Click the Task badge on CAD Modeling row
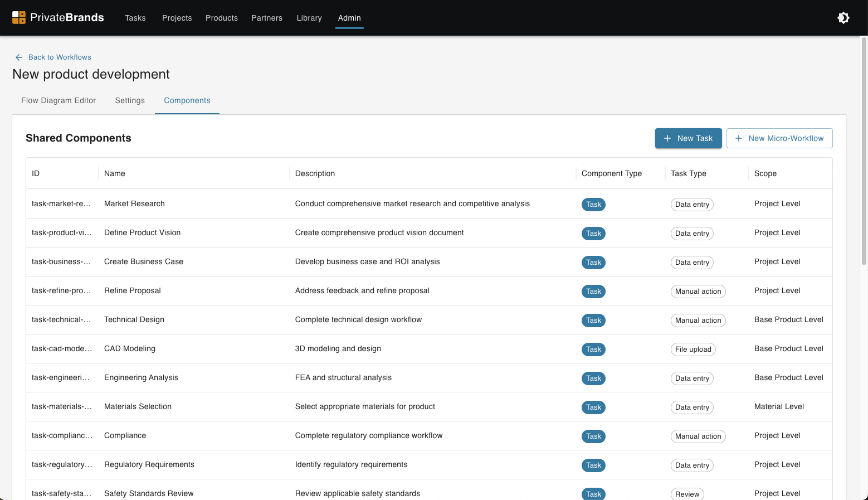Image resolution: width=868 pixels, height=500 pixels. click(x=593, y=349)
